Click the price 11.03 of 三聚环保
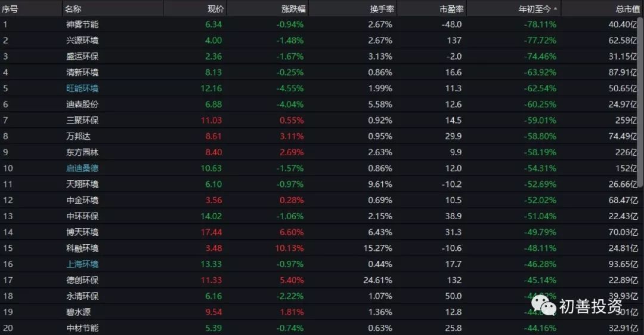 [x=211, y=121]
